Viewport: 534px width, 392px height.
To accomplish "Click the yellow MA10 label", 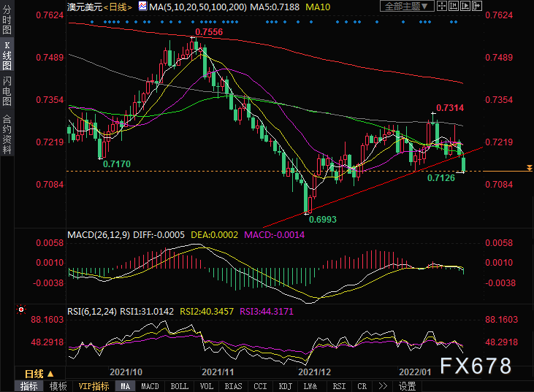I will pos(318,7).
